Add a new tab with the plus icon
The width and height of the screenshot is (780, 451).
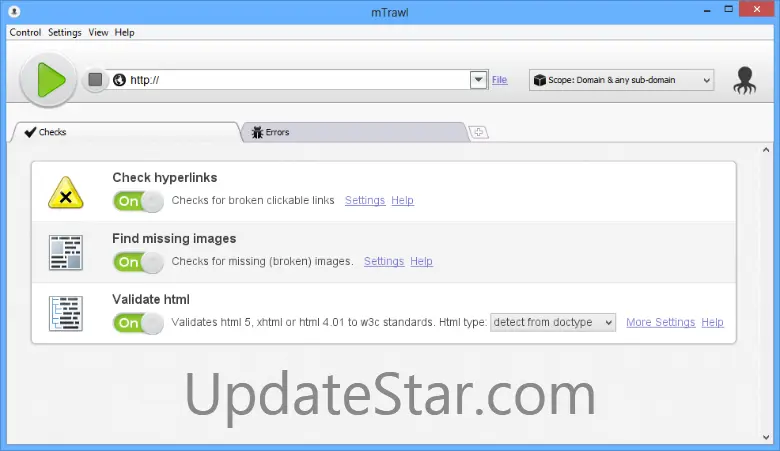(x=479, y=132)
